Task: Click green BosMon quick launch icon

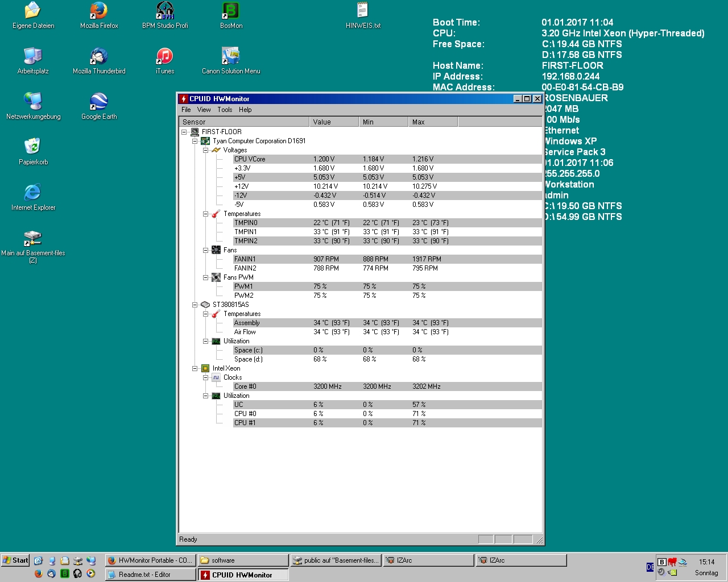Action: point(64,573)
